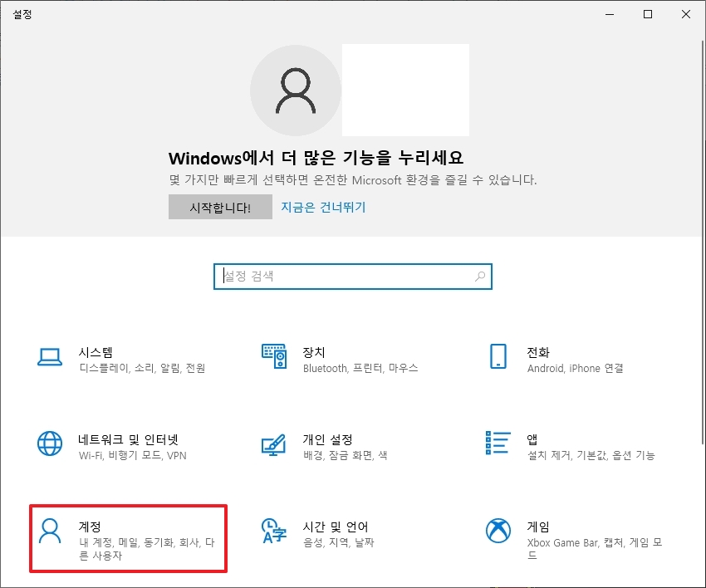Screen dimensions: 706x588
Task: Maximize the 설정 window
Action: click(648, 14)
